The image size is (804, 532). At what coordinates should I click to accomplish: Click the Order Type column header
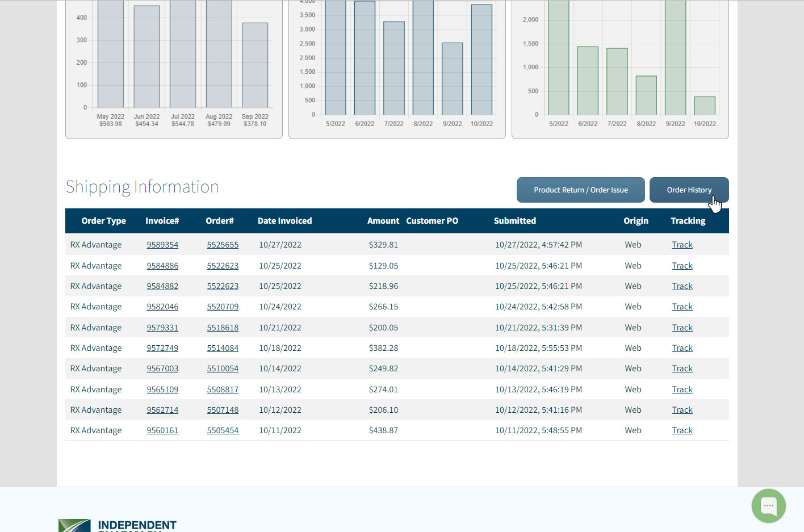(x=103, y=221)
